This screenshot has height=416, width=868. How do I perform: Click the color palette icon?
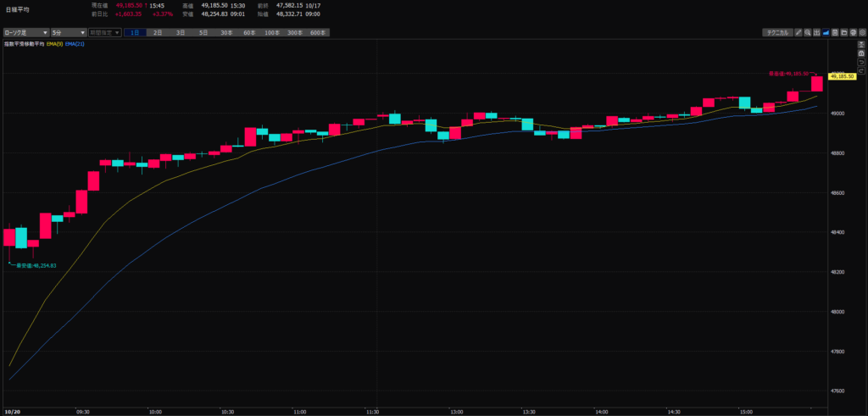(x=852, y=32)
